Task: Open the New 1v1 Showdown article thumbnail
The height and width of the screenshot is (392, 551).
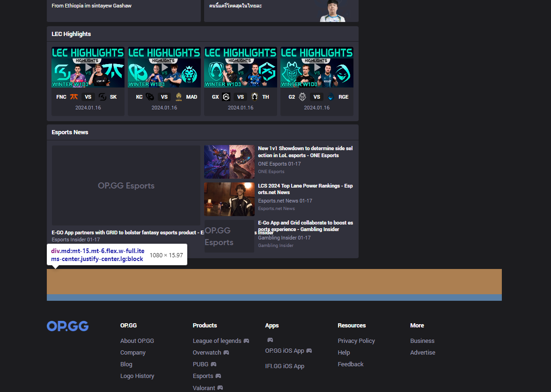Action: pyautogui.click(x=229, y=161)
